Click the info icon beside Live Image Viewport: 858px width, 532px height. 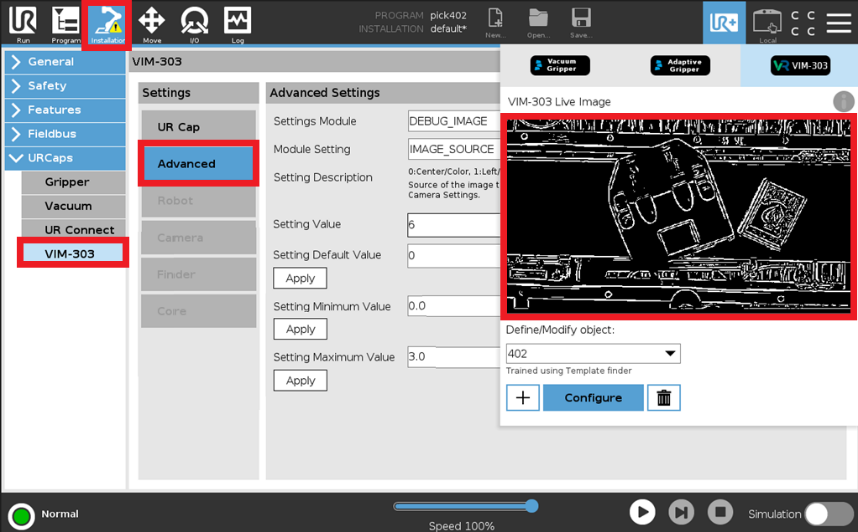pos(843,101)
